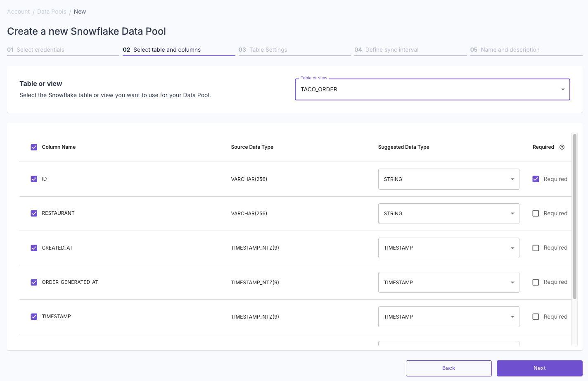Screen dimensions: 588x381
Task: Click the Required help question mark icon
Action: tap(562, 147)
